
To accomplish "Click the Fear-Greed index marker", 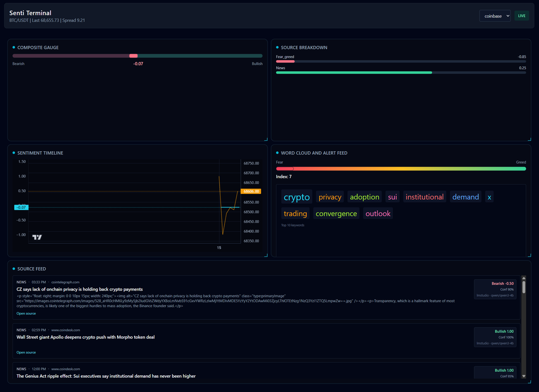I will click(292, 169).
